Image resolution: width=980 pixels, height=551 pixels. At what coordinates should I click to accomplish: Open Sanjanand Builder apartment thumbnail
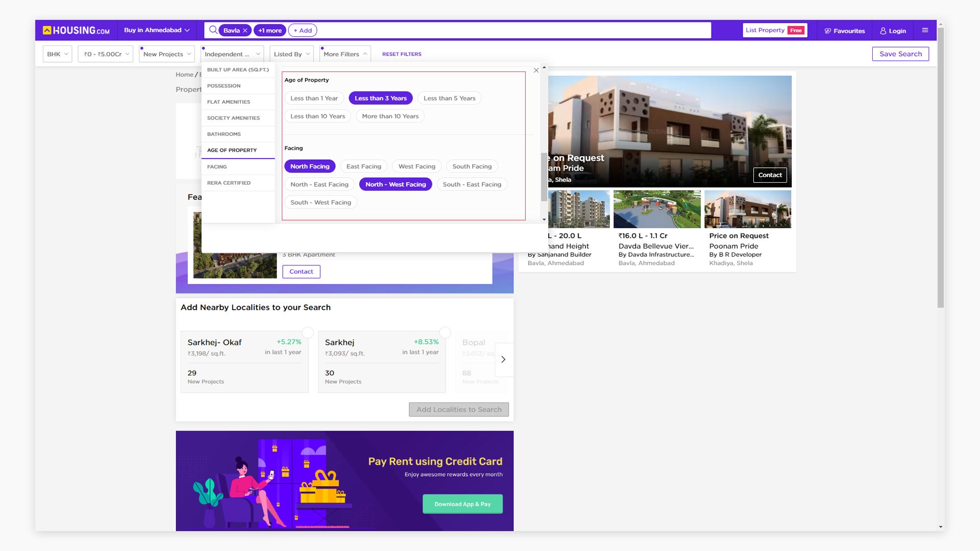click(x=579, y=209)
